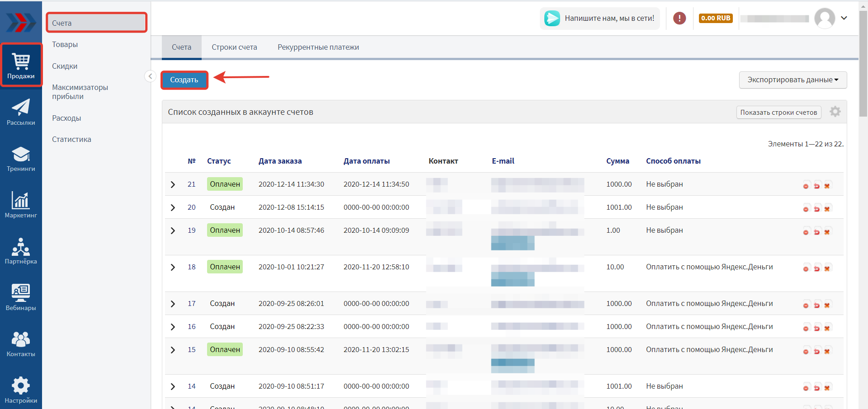Viewport: 868px width, 409px height.
Task: Open Скидки in the sales submenu
Action: (x=65, y=66)
